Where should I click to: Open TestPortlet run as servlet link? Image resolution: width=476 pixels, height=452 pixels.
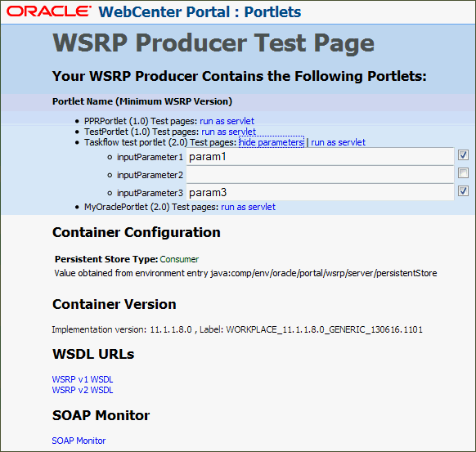click(228, 132)
